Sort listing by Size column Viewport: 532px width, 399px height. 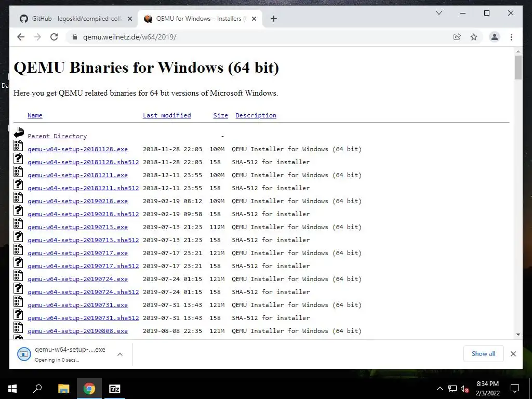click(220, 115)
